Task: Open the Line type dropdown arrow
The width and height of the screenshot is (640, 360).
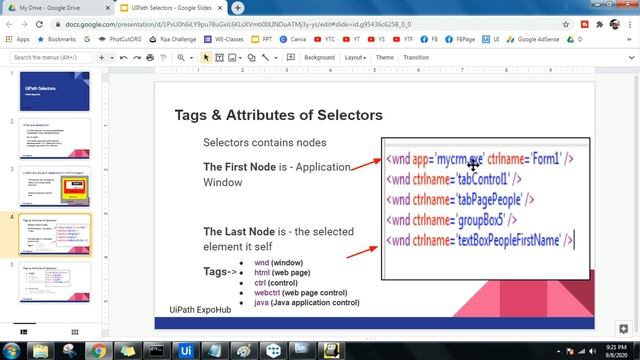Action: [276, 58]
